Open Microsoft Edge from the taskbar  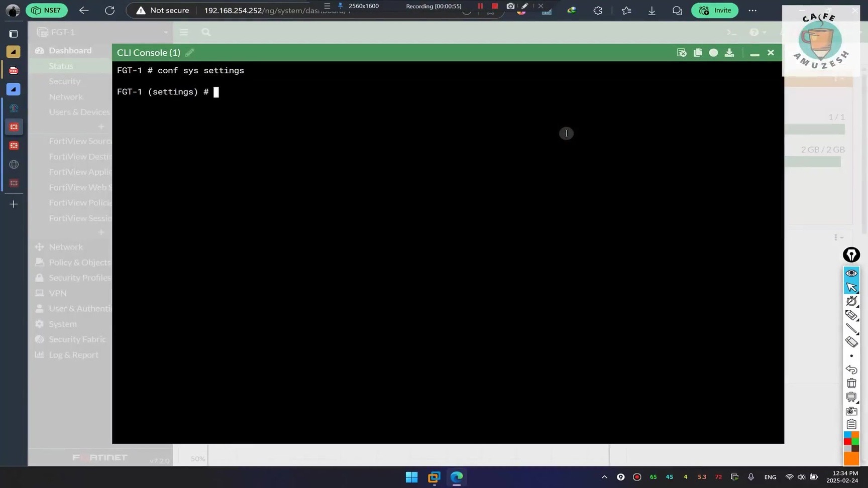(x=457, y=477)
